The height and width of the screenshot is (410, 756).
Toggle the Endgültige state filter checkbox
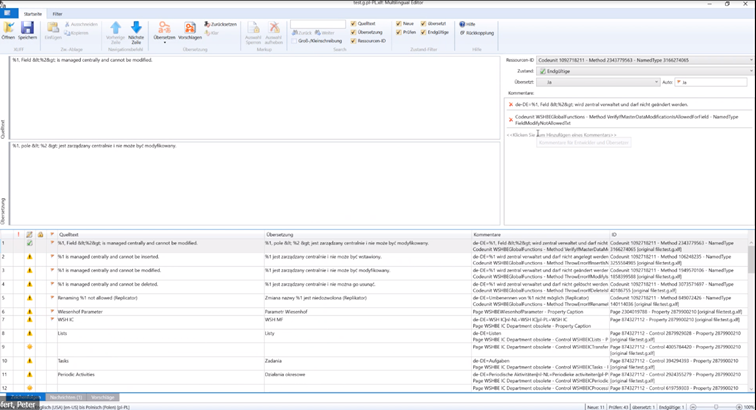click(x=423, y=32)
